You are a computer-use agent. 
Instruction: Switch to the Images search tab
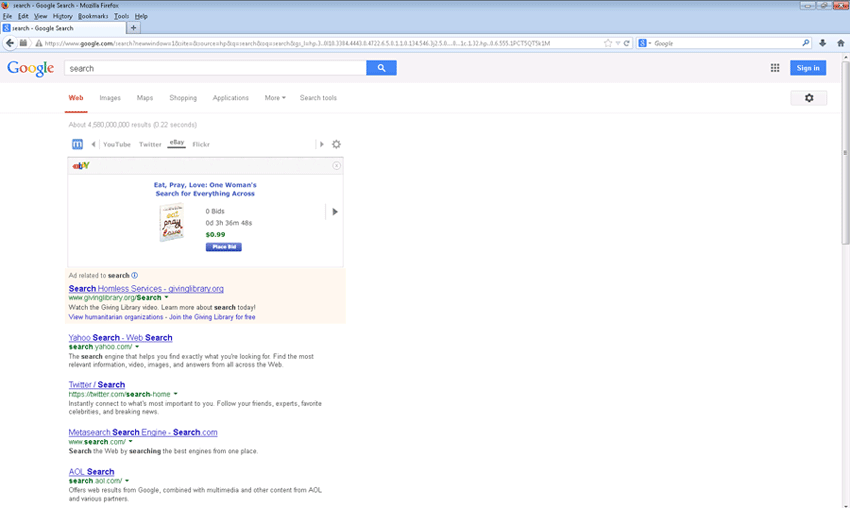(x=110, y=98)
